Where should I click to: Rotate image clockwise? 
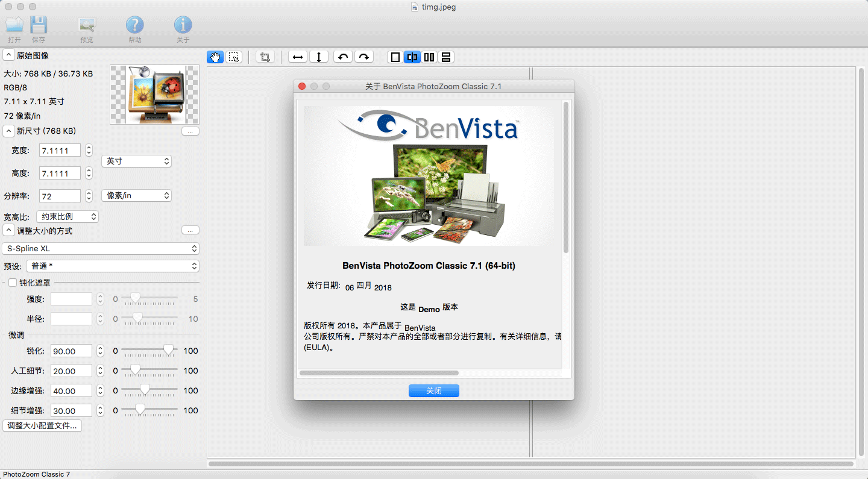[x=364, y=57]
